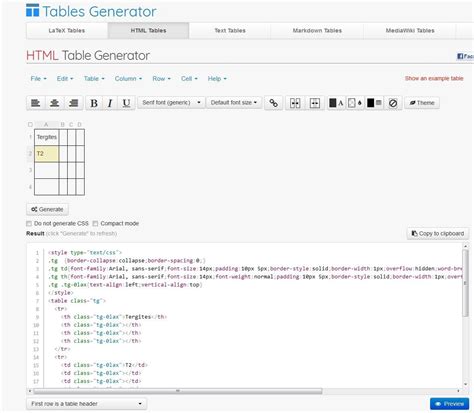Image resolution: width=474 pixels, height=413 pixels.
Task: Select the T2 cell
Action: click(47, 154)
